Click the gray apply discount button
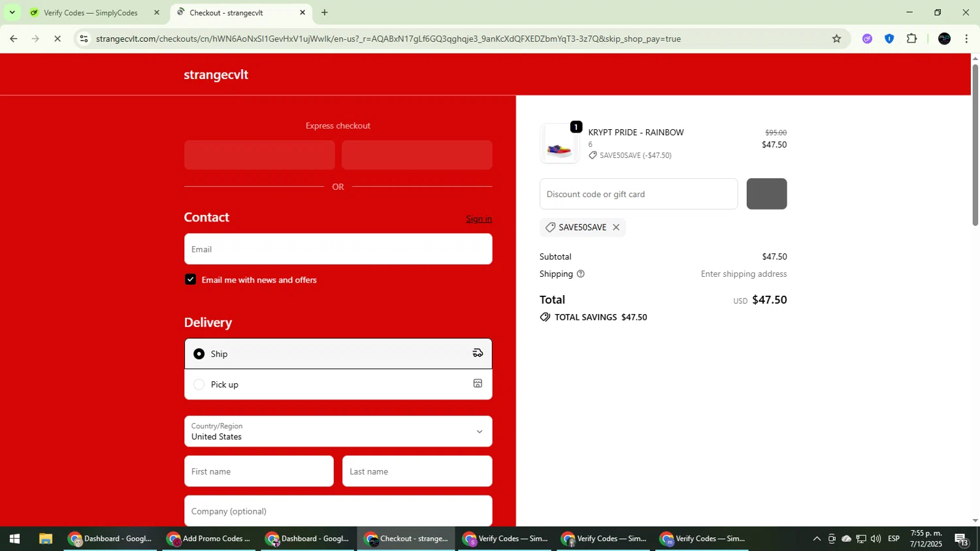The height and width of the screenshot is (551, 980). (x=766, y=194)
